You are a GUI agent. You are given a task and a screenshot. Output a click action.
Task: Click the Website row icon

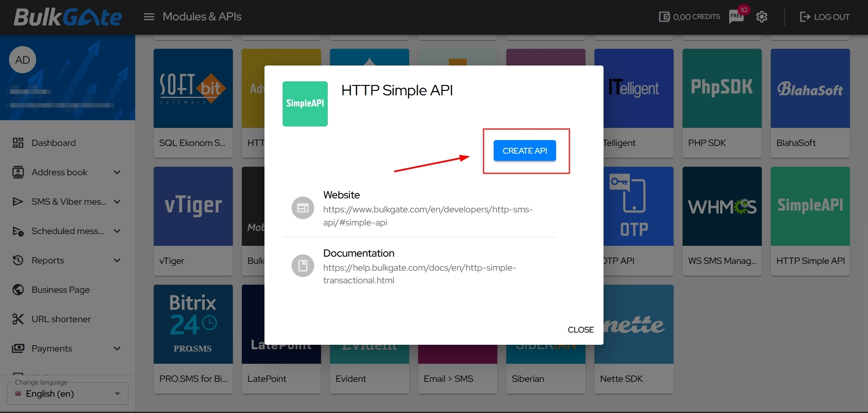click(x=303, y=208)
